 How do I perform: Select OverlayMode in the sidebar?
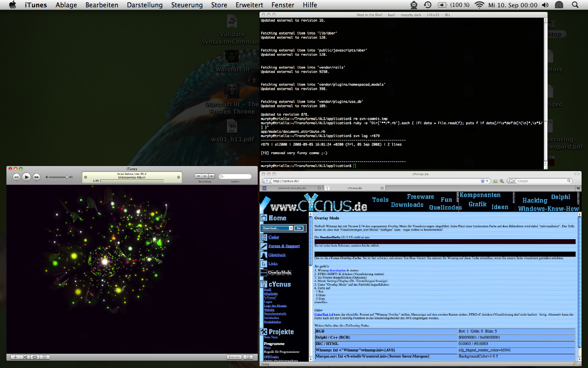tap(280, 273)
